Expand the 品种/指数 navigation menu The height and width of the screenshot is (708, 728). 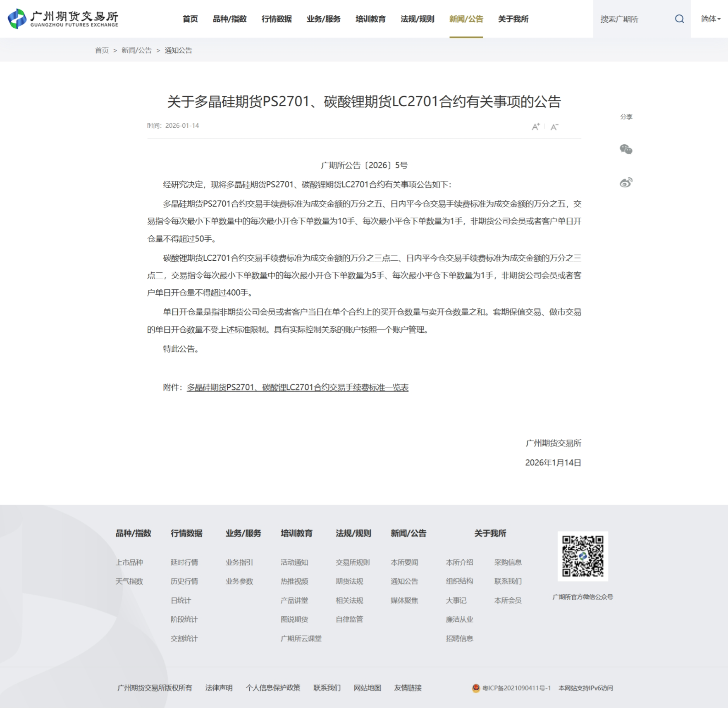(229, 19)
